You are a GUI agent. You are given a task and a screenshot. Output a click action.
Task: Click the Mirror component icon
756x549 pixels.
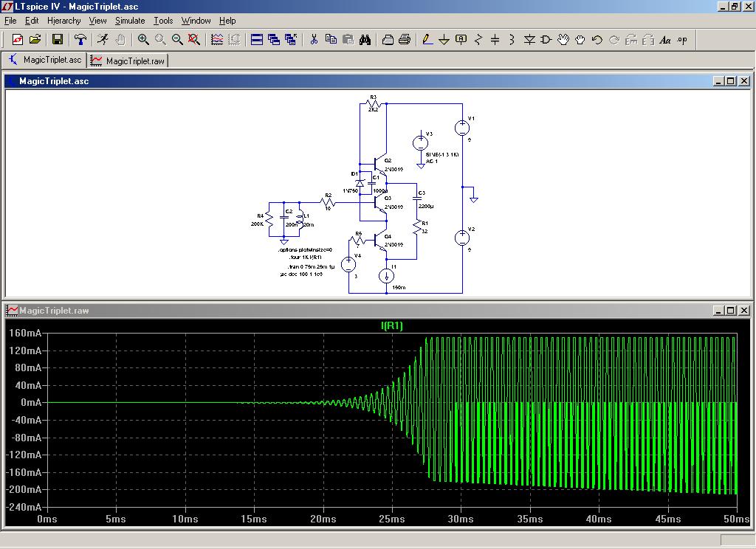648,40
